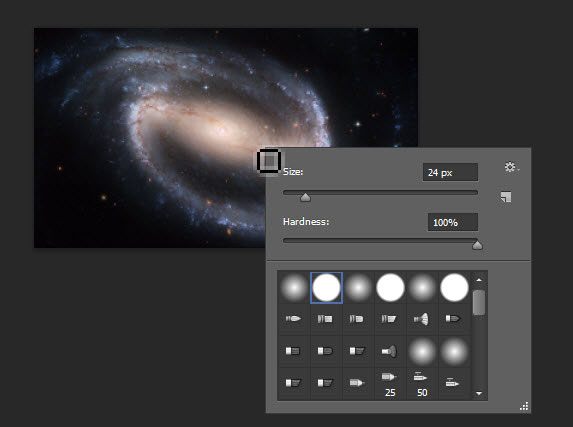Select the round fan bristle brush in third row
This screenshot has width=573, height=427.
pos(389,351)
